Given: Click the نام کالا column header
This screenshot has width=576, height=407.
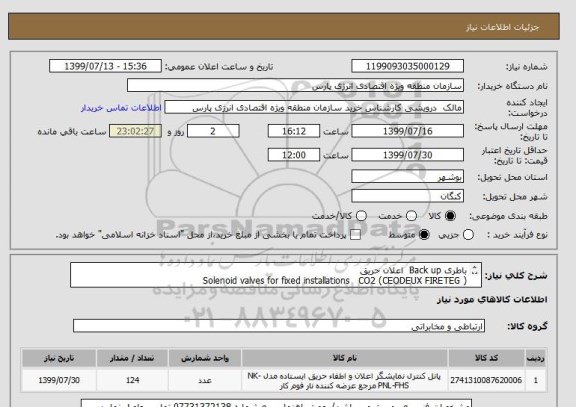Looking at the screenshot, I should coord(345,358).
